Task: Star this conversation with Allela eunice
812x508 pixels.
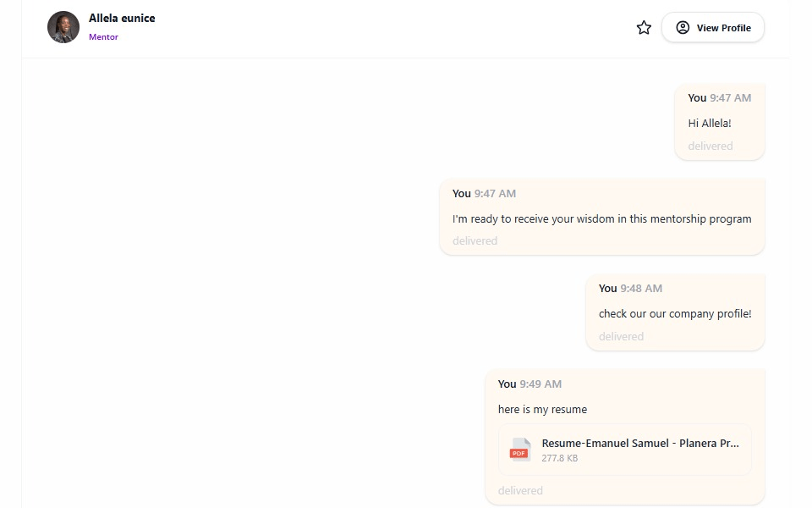Action: click(x=644, y=27)
